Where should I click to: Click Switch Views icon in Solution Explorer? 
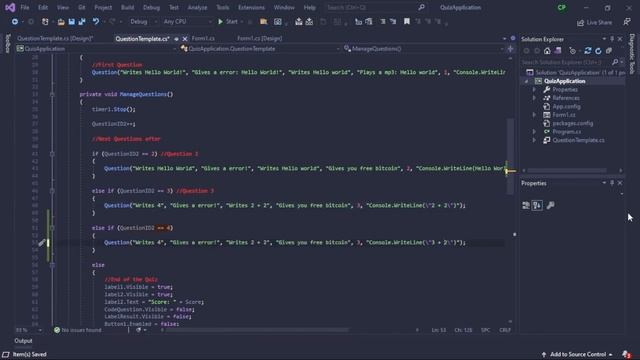tap(558, 51)
